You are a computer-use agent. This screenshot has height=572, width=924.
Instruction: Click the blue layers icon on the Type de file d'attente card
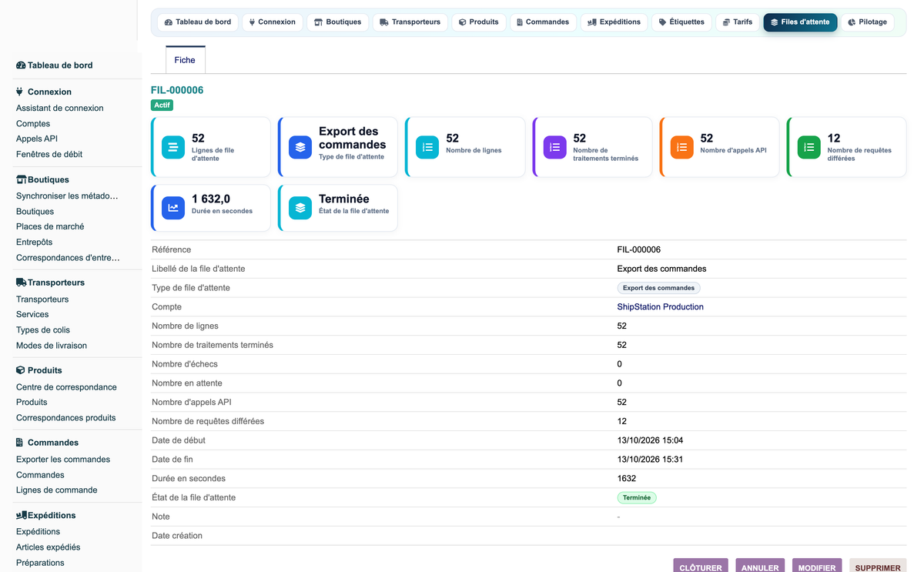pyautogui.click(x=300, y=147)
